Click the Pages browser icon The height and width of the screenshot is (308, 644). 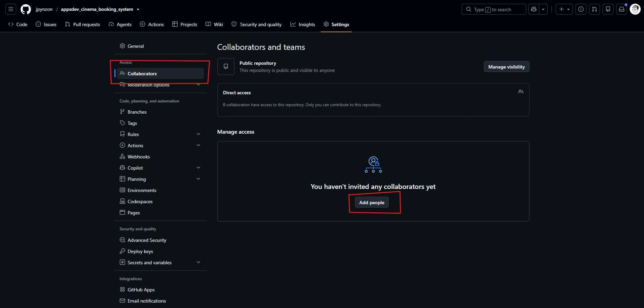point(122,212)
